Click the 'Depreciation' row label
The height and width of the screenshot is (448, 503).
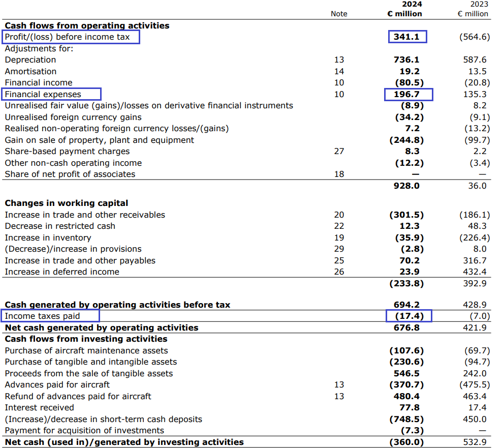pos(30,59)
